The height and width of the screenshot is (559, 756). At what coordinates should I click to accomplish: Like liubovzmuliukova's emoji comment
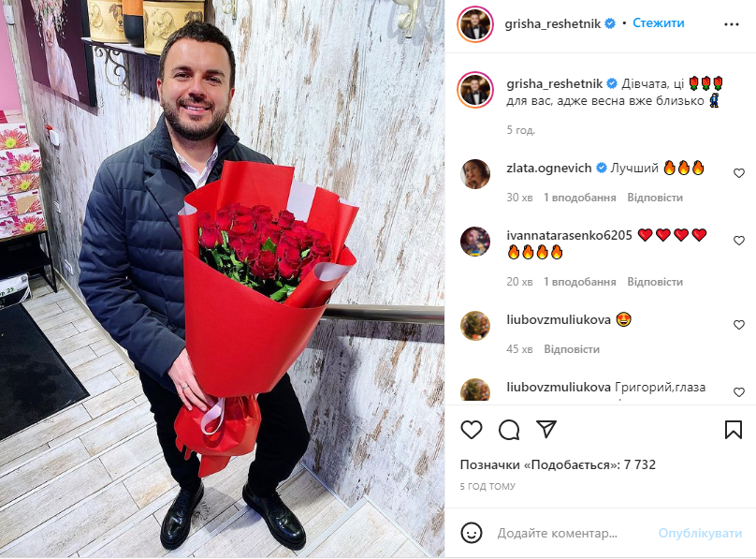(x=738, y=325)
